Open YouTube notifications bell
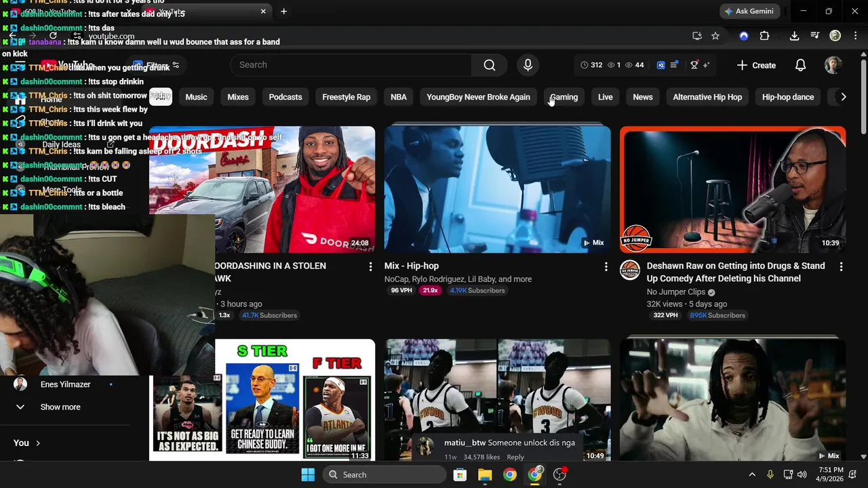This screenshot has height=488, width=868. (800, 65)
